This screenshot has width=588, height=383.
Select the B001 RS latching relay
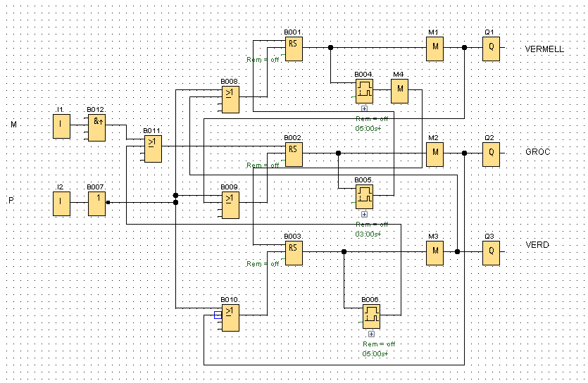294,49
